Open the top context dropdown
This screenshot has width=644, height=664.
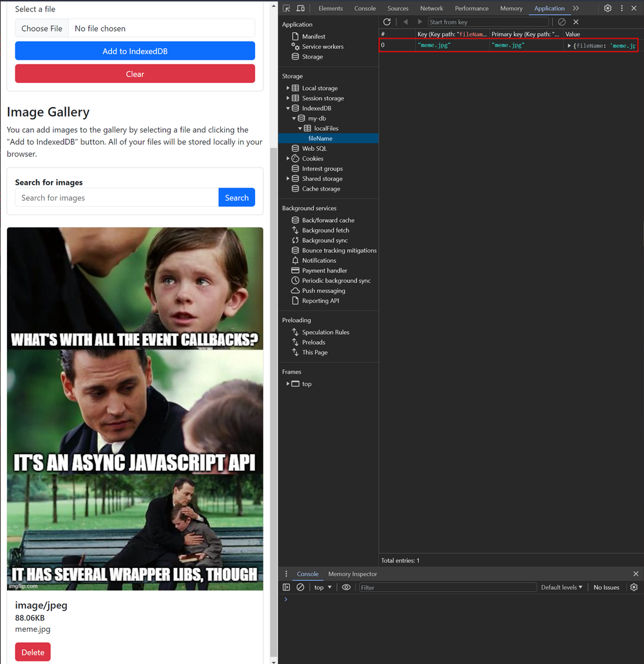pyautogui.click(x=323, y=587)
